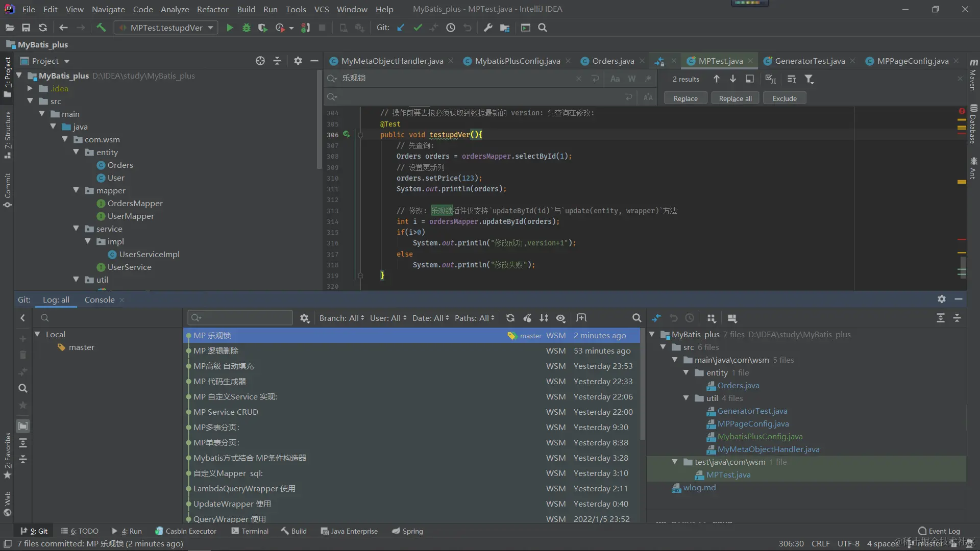The image size is (980, 551).
Task: Open the Navigate menu
Action: pos(108,9)
